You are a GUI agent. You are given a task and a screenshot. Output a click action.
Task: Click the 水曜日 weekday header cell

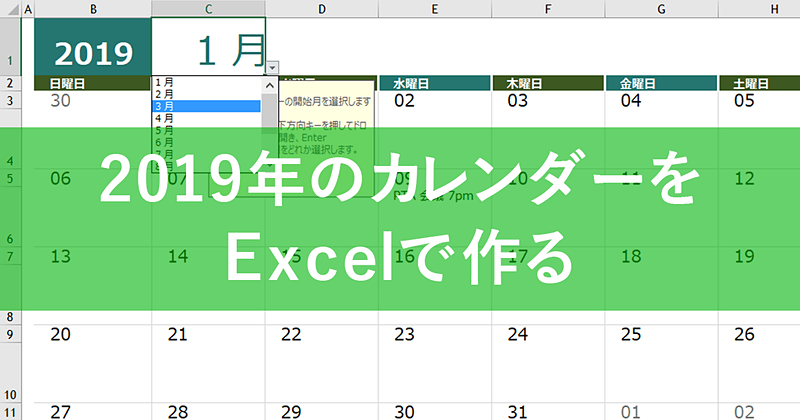(435, 83)
